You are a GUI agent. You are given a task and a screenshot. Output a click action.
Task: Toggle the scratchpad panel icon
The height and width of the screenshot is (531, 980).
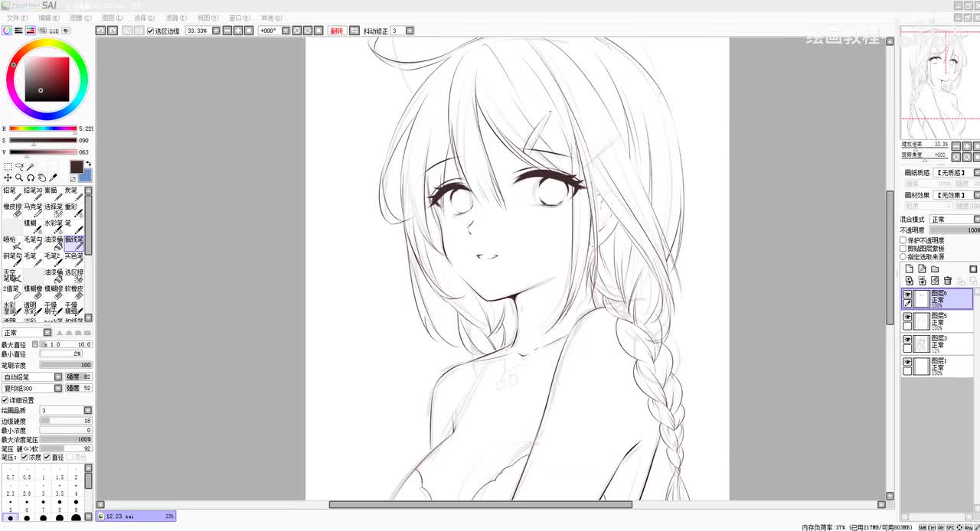[66, 31]
